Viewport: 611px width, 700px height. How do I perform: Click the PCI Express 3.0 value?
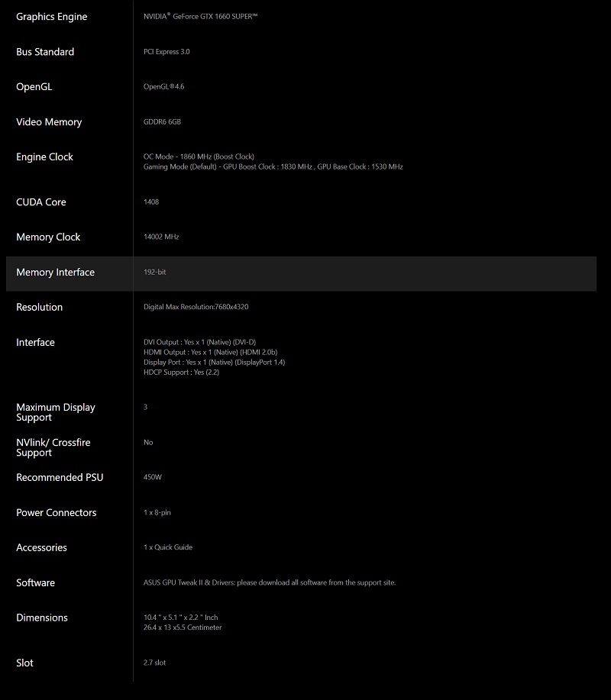click(x=166, y=52)
